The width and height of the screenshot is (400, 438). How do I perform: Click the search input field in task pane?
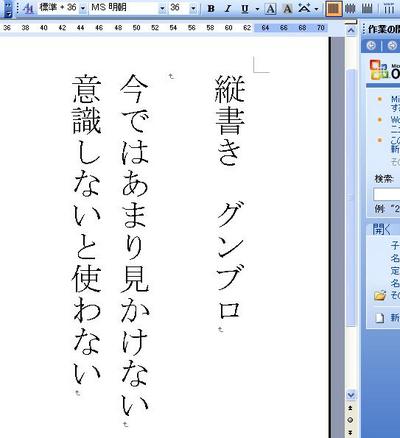pos(387,194)
